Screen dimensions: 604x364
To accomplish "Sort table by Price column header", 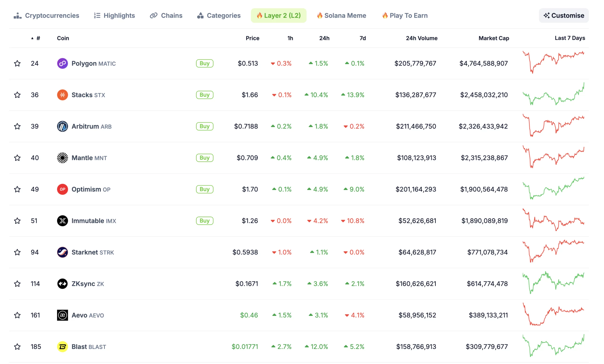I will pyautogui.click(x=252, y=38).
